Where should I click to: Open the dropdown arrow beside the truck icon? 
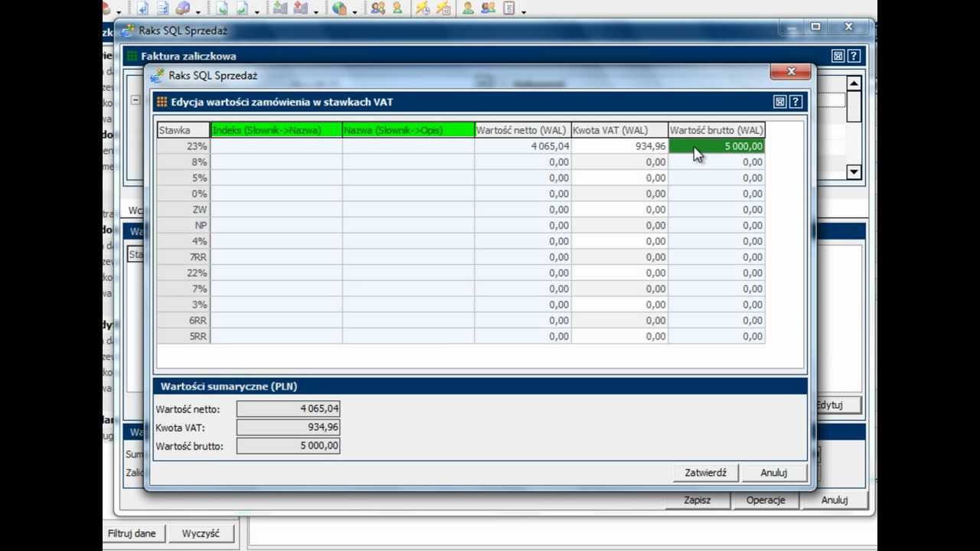198,11
